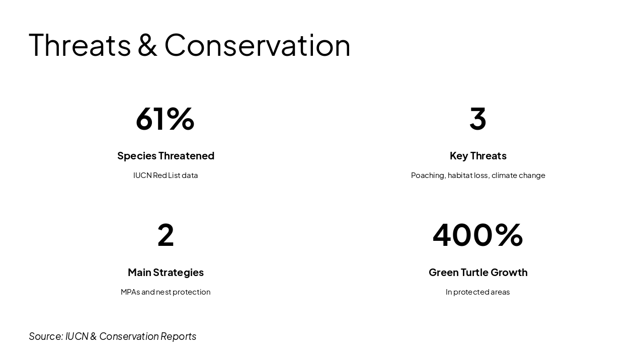Click the 61% statistic figure

pos(165,119)
